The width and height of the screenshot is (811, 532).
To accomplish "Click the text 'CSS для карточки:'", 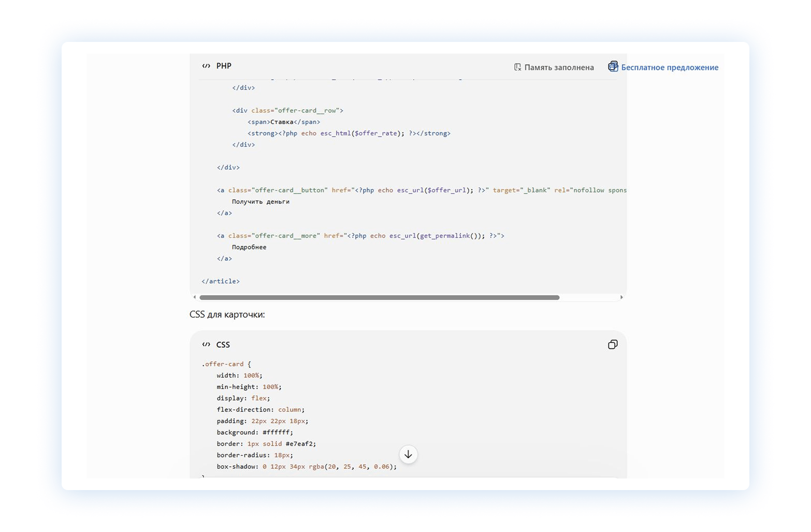I will [227, 315].
